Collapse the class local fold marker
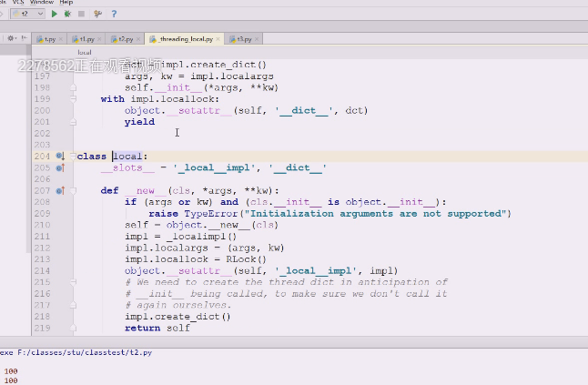Screen dimensions: 588x385 (x=73, y=156)
